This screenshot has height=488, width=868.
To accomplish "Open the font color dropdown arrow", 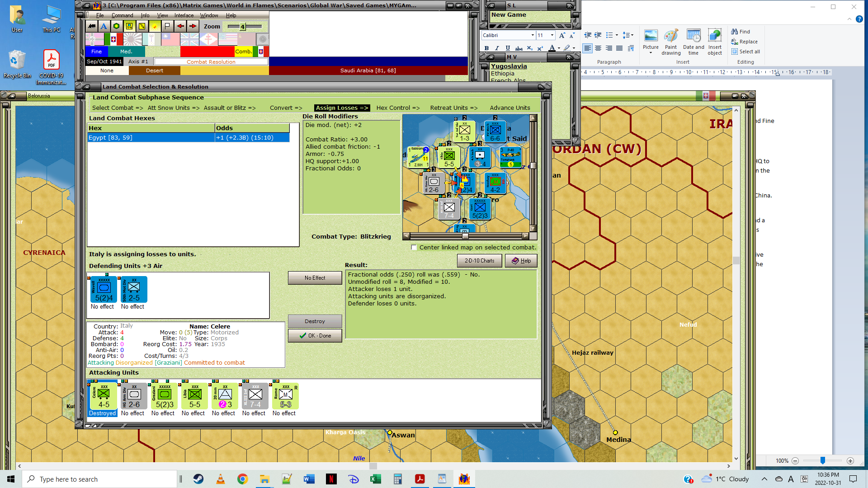I will (x=559, y=48).
